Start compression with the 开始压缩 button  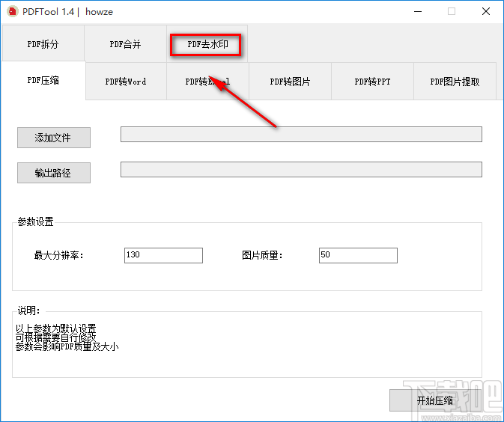click(x=435, y=400)
